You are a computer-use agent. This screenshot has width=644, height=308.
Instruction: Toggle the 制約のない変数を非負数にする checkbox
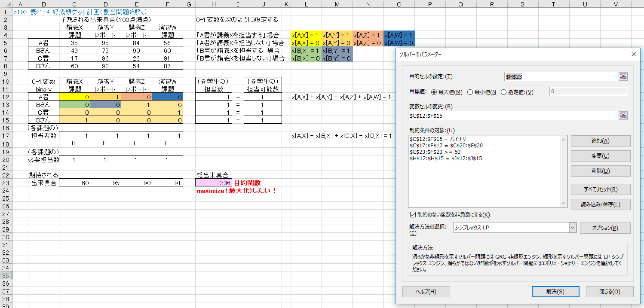coord(413,215)
